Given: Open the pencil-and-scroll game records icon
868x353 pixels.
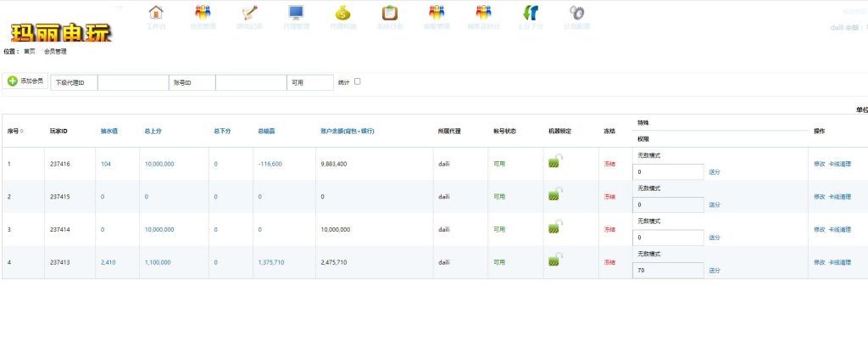Looking at the screenshot, I should [x=250, y=12].
